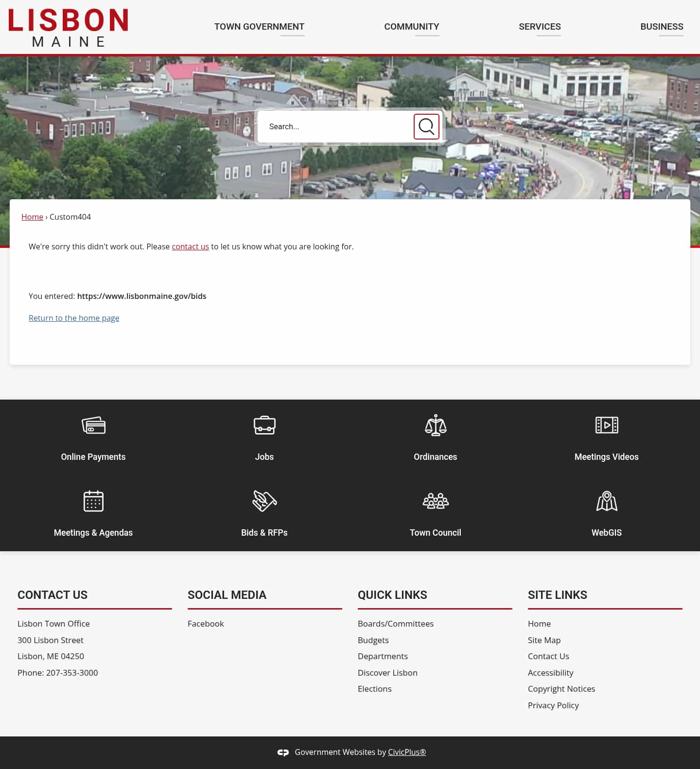The image size is (700, 769).
Task: Click 'Return to the home page' link
Action: (x=74, y=318)
